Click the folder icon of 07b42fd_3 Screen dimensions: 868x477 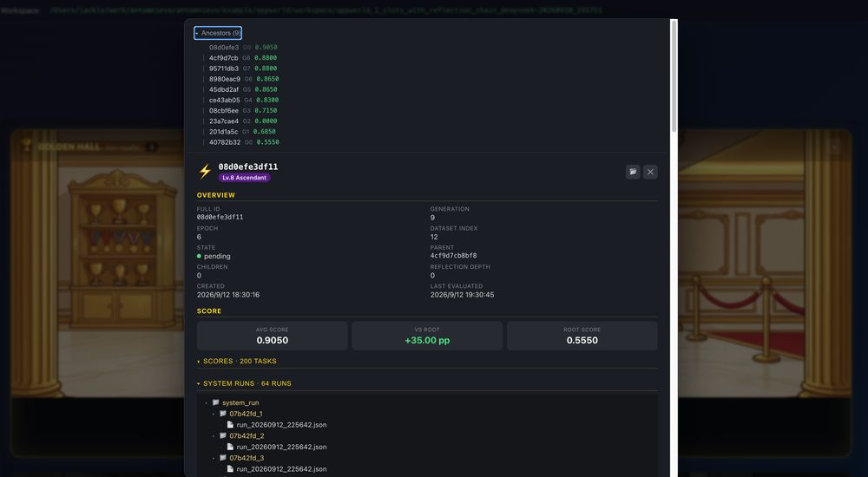pyautogui.click(x=223, y=458)
